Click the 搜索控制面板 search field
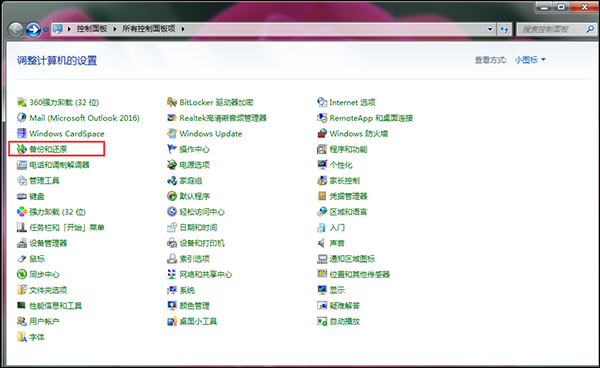Image resolution: width=600 pixels, height=368 pixels. (x=556, y=29)
